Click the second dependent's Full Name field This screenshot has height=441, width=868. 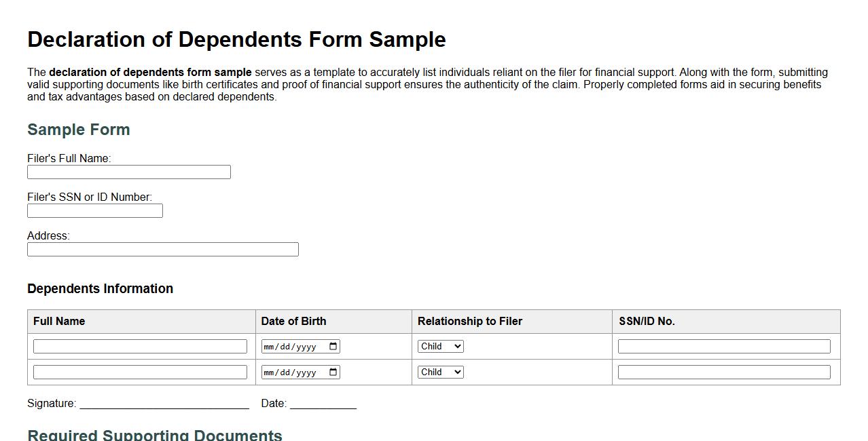click(x=139, y=371)
